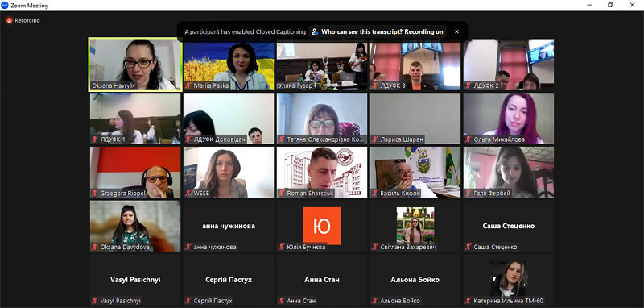Select Roman Sherstiuk's video tile
The width and height of the screenshot is (644, 308).
(322, 173)
